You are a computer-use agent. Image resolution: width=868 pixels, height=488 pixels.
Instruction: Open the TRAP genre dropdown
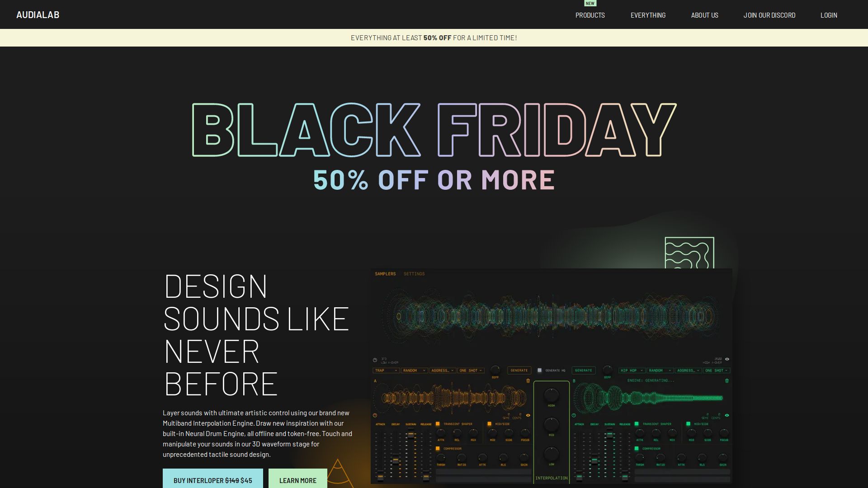pyautogui.click(x=386, y=371)
